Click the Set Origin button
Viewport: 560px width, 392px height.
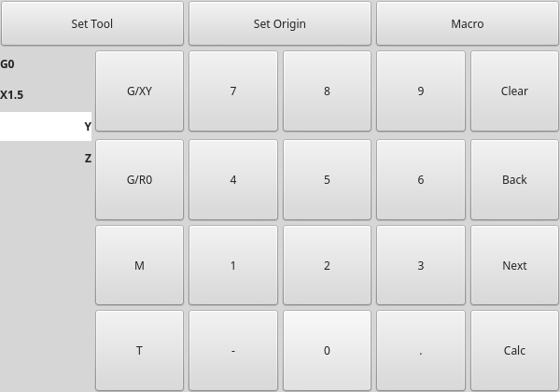[x=280, y=23]
